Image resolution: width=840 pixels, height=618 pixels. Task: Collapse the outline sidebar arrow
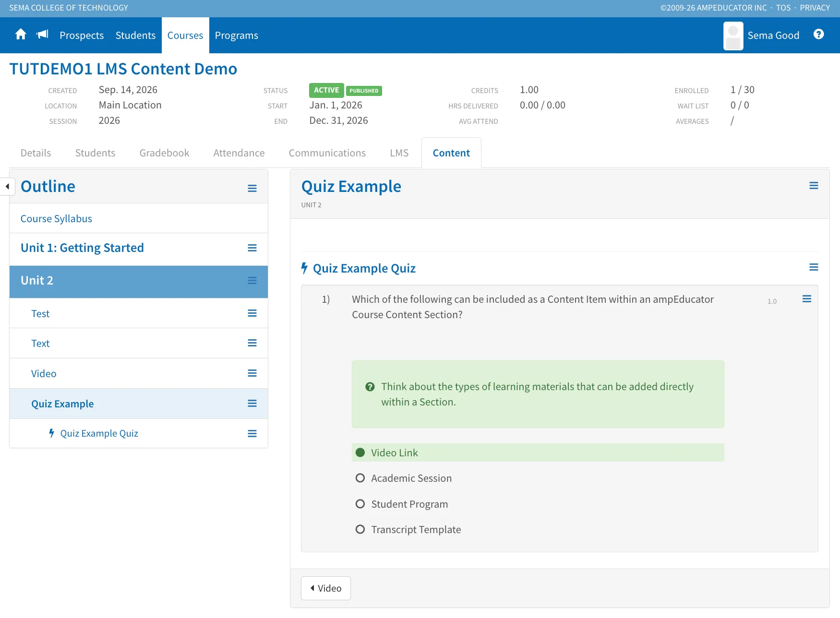(7, 186)
